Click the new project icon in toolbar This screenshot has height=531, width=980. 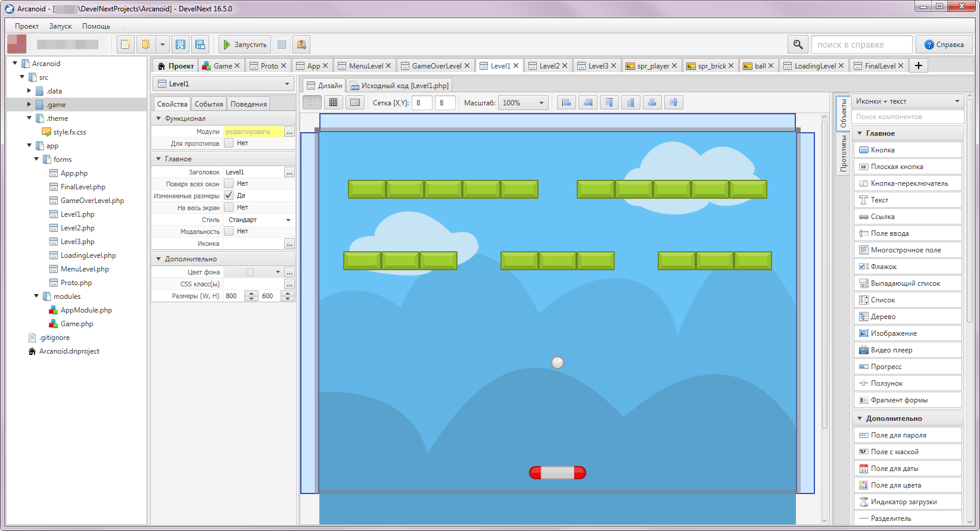125,45
